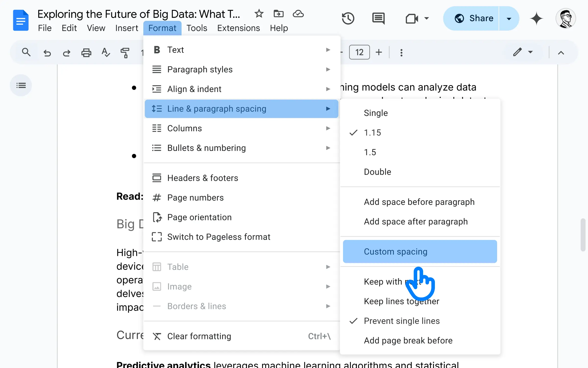This screenshot has height=368, width=588.
Task: Open the Google account avatar
Action: (x=565, y=18)
